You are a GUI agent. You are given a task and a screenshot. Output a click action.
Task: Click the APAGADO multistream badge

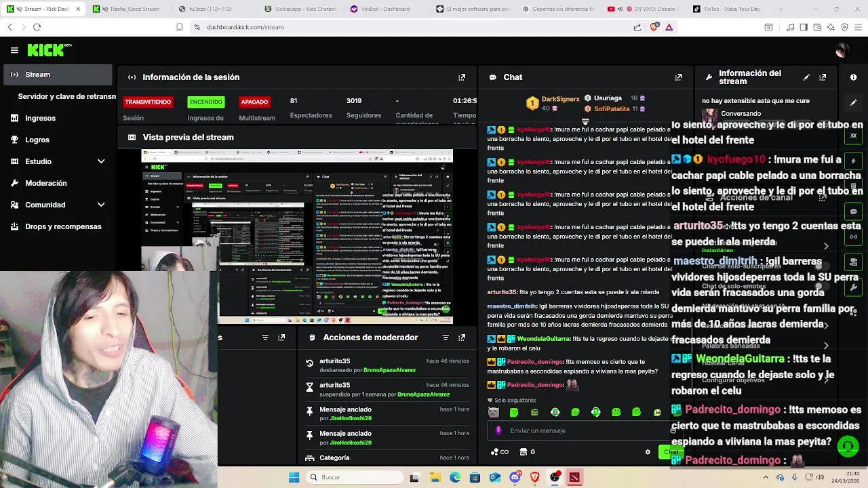(x=254, y=102)
